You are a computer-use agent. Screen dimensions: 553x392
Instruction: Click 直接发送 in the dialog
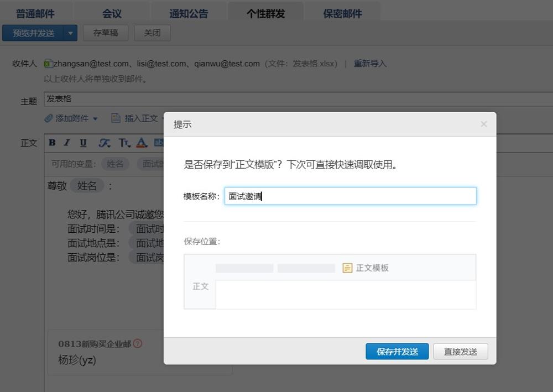461,352
